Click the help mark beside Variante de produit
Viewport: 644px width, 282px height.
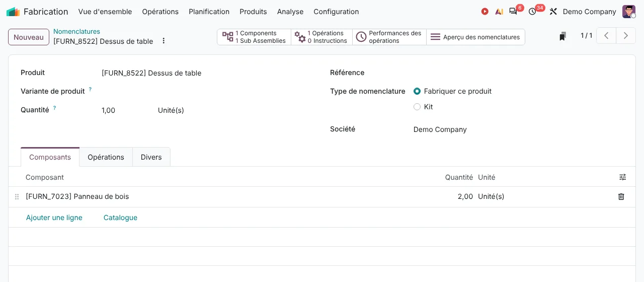click(x=90, y=89)
